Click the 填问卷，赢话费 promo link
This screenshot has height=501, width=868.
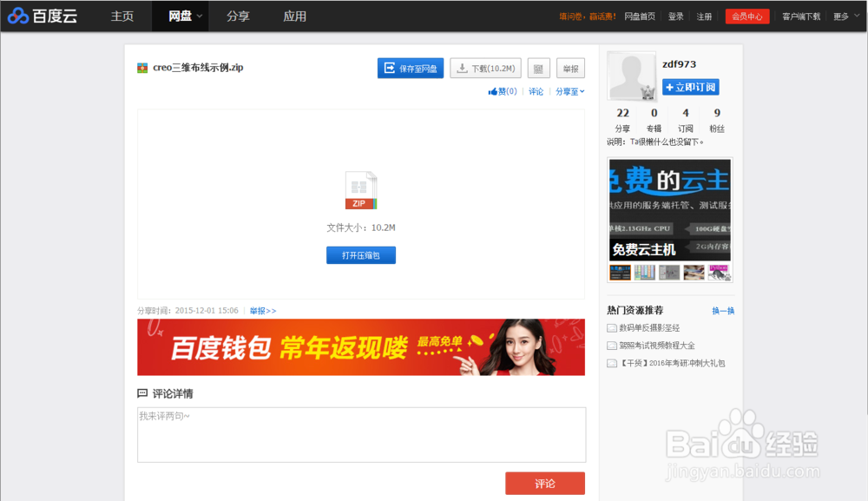coord(587,16)
